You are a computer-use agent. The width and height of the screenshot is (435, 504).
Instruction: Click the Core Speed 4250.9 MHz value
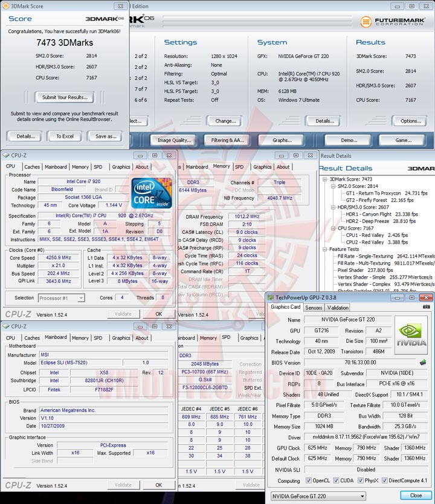point(58,257)
